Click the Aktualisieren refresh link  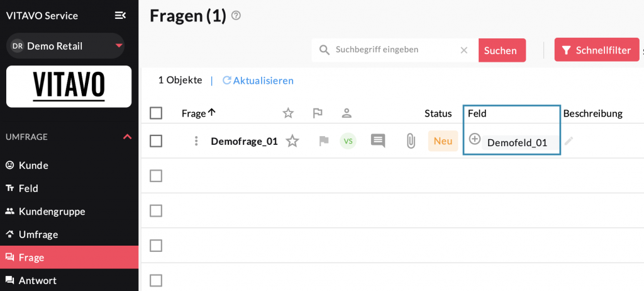point(258,81)
